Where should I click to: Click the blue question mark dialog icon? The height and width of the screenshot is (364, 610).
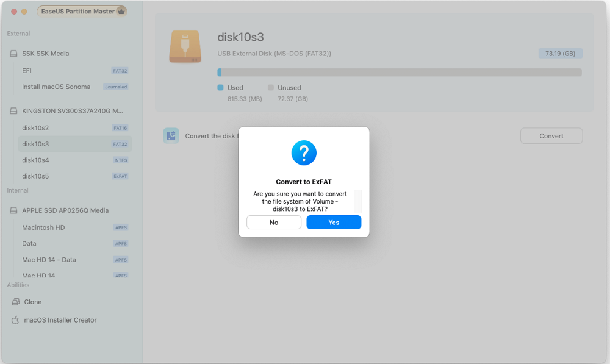304,153
